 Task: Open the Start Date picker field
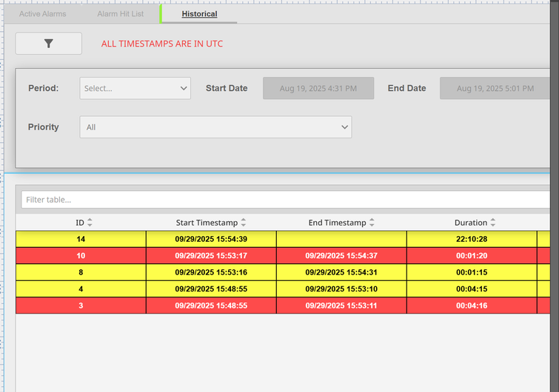click(318, 88)
